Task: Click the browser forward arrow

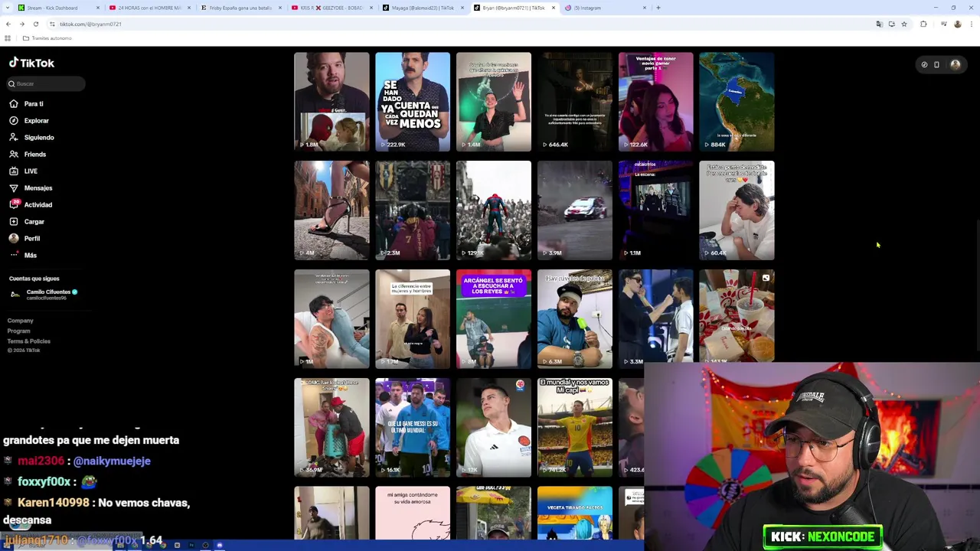Action: 21,24
